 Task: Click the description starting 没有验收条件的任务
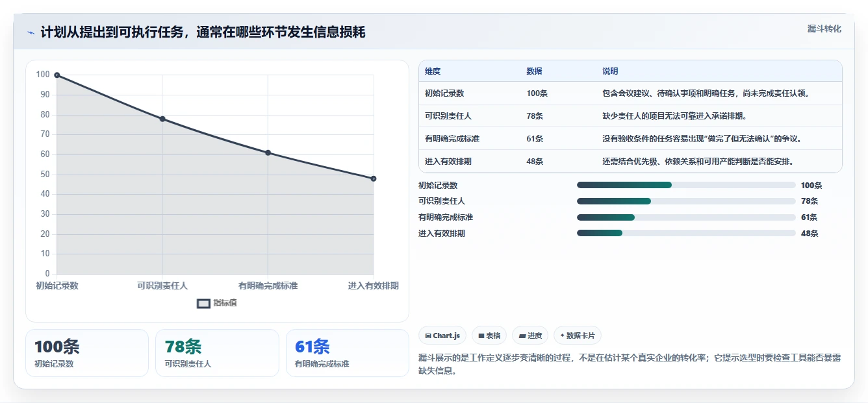(702, 139)
